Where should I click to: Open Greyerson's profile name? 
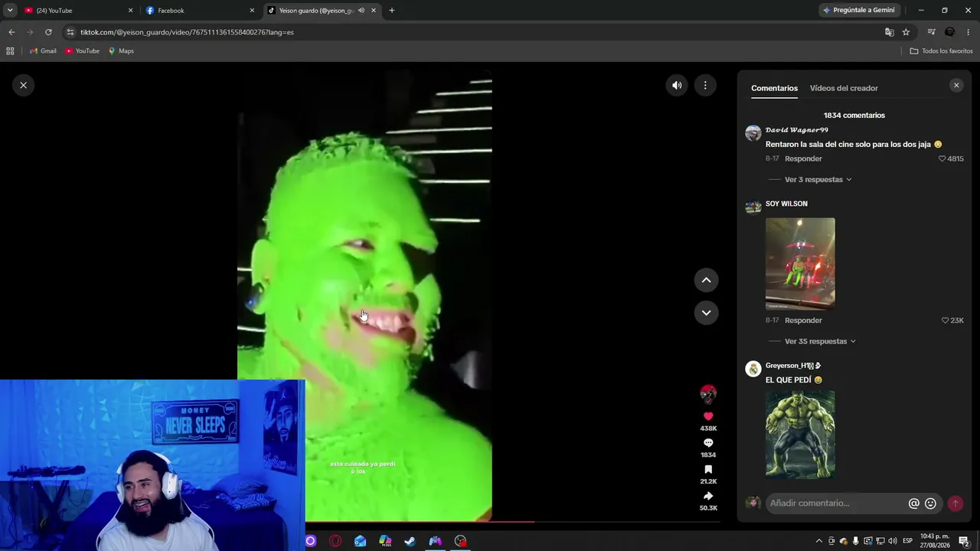point(793,366)
